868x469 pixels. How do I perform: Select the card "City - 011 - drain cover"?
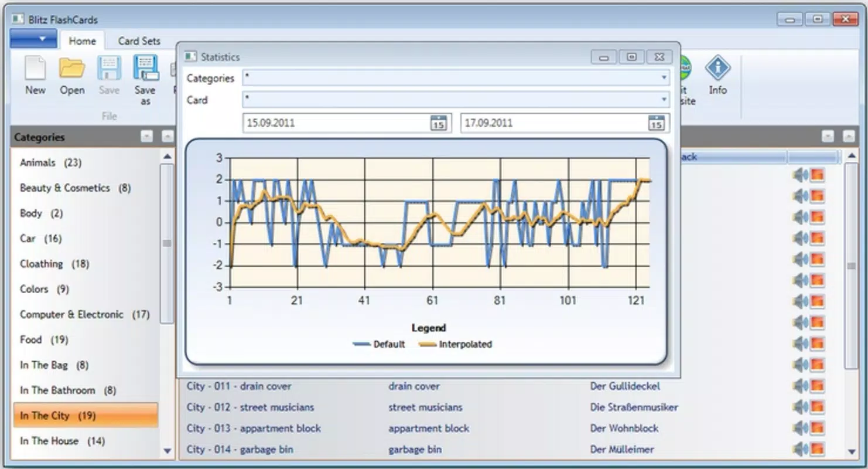(239, 386)
